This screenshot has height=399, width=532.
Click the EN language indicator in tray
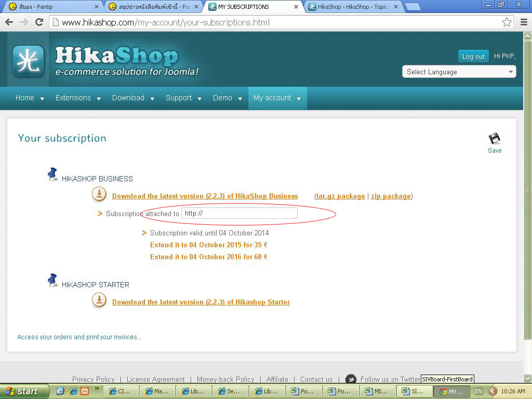(478, 392)
